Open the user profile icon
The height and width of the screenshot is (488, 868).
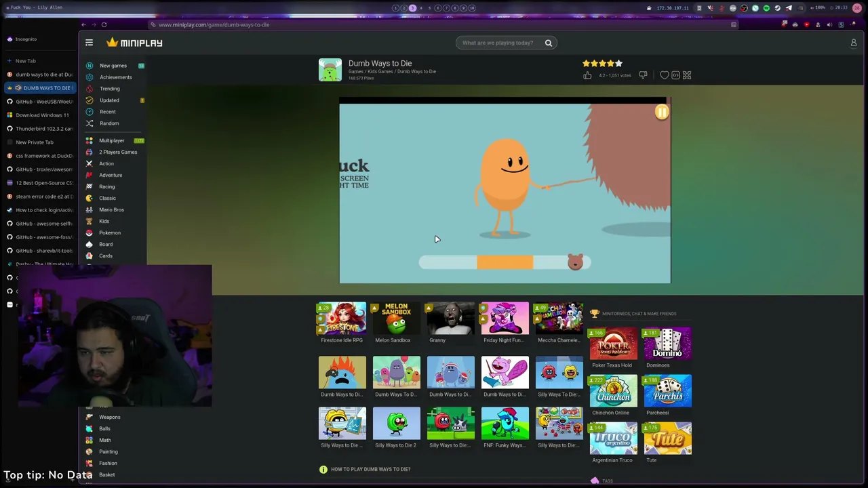point(854,43)
